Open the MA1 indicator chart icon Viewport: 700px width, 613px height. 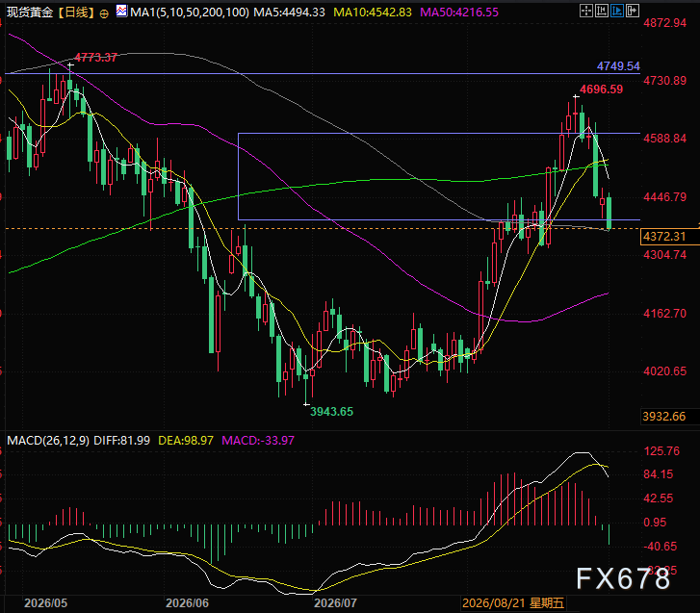tap(121, 12)
